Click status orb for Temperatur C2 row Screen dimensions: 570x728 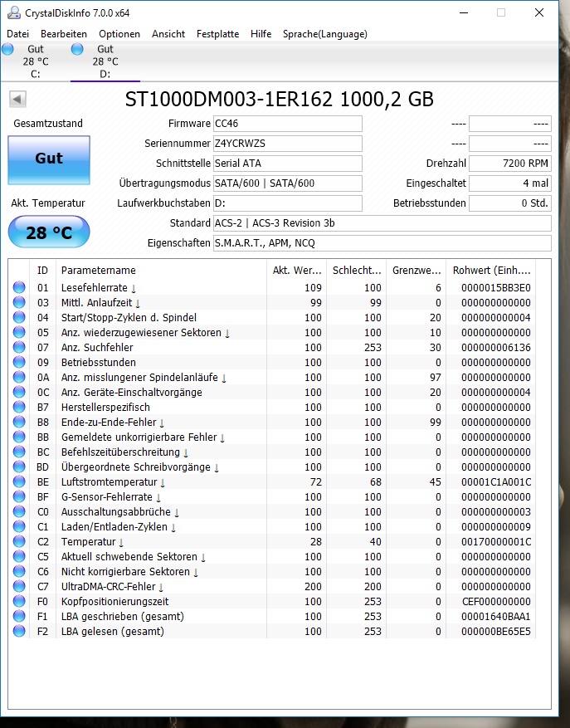[x=19, y=541]
